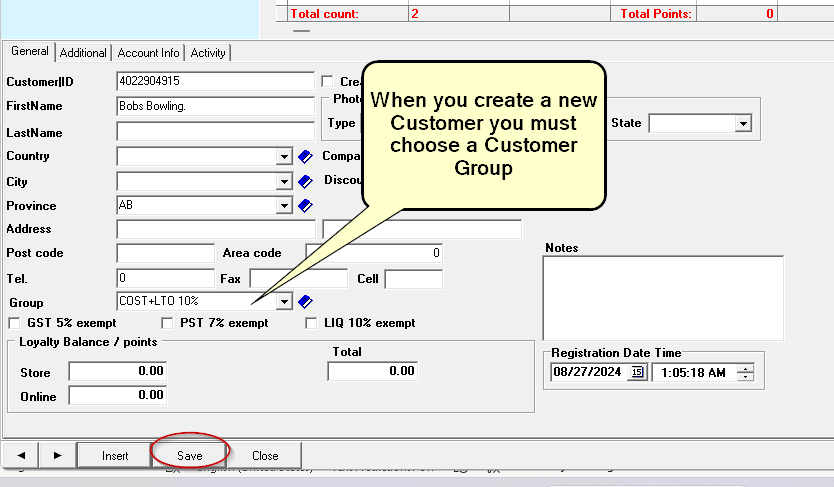Tick the LIQ 10% exempt checkbox
This screenshot has width=834, height=487.
pyautogui.click(x=311, y=323)
